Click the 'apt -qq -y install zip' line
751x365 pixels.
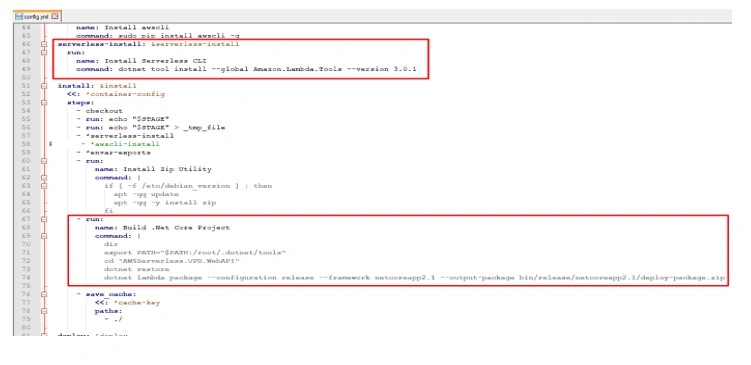(x=164, y=203)
